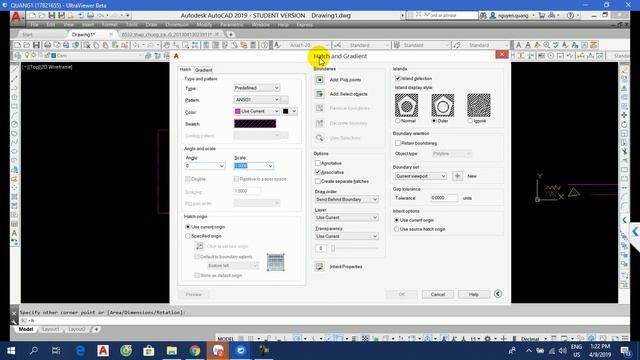Click the Inherit Properties icon

click(320, 267)
